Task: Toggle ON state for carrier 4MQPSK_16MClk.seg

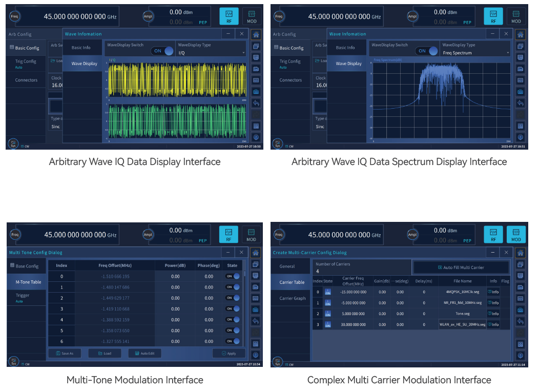Action: (328, 292)
